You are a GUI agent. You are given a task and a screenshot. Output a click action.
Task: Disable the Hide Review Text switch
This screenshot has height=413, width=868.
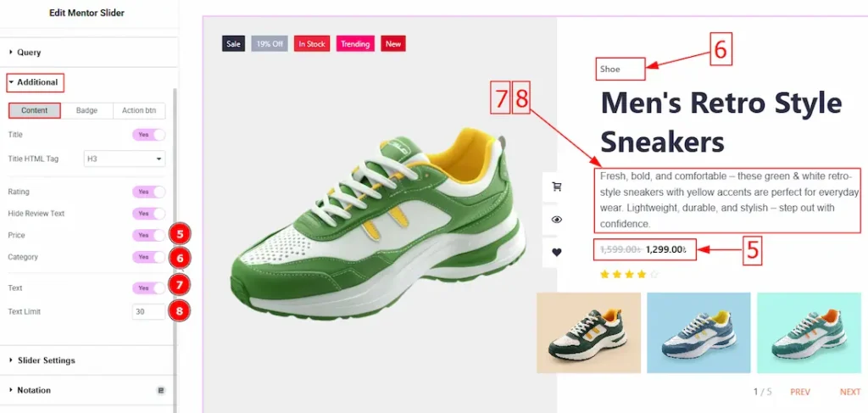click(x=148, y=213)
